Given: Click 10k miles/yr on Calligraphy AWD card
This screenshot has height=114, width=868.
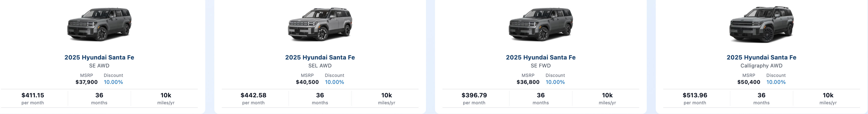Looking at the screenshot, I should coord(828,98).
